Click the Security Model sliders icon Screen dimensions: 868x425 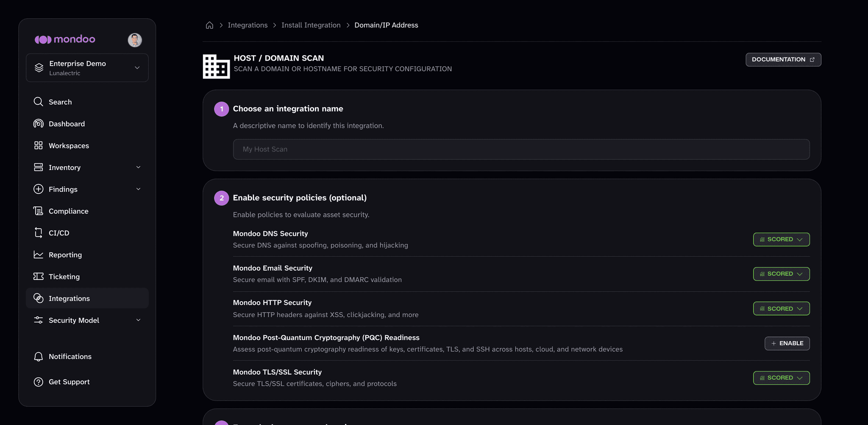pos(39,320)
